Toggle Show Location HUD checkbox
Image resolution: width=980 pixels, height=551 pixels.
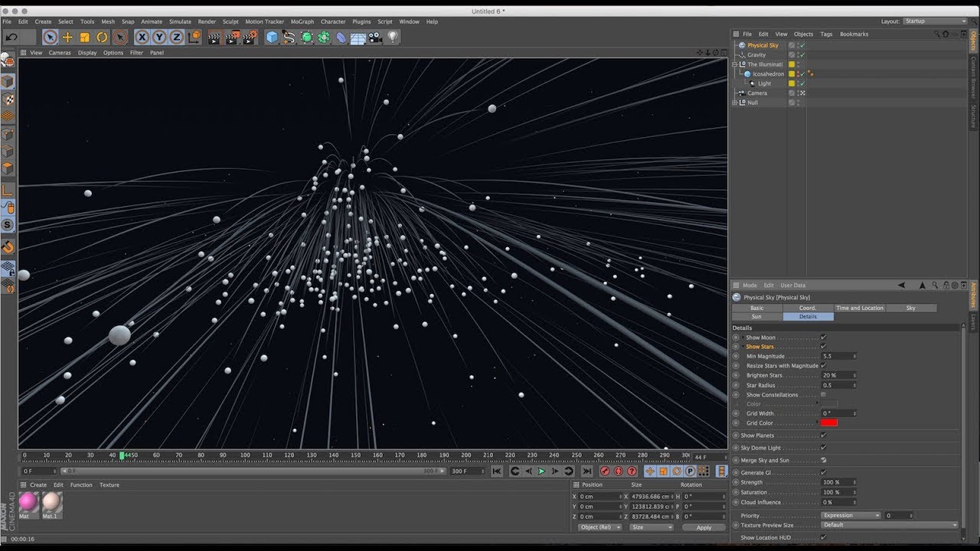point(823,537)
